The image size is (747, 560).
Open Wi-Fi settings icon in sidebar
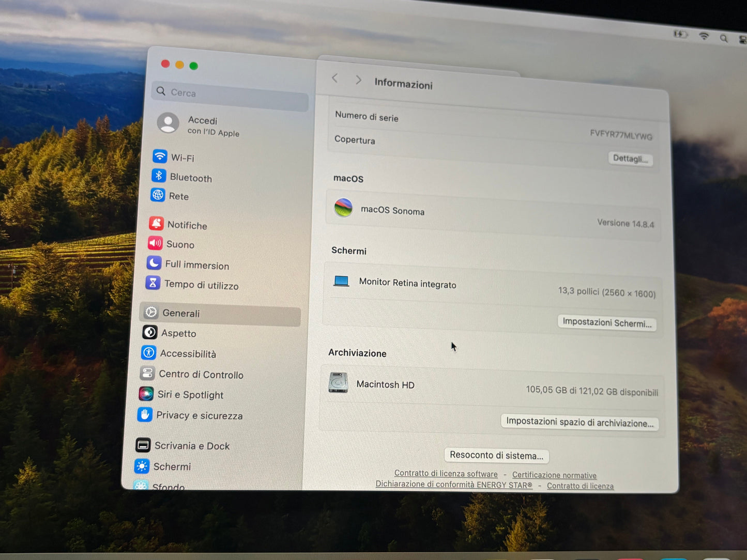click(x=160, y=156)
